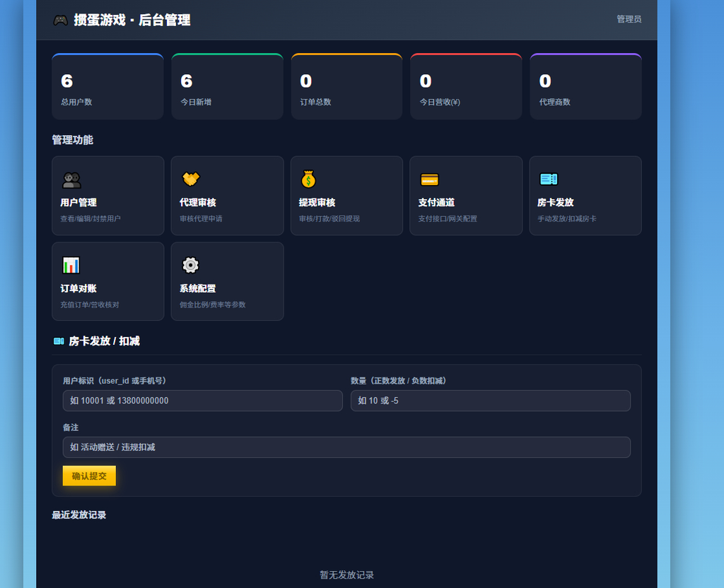Open the 提现审核 card title
The image size is (724, 588).
coord(317,202)
